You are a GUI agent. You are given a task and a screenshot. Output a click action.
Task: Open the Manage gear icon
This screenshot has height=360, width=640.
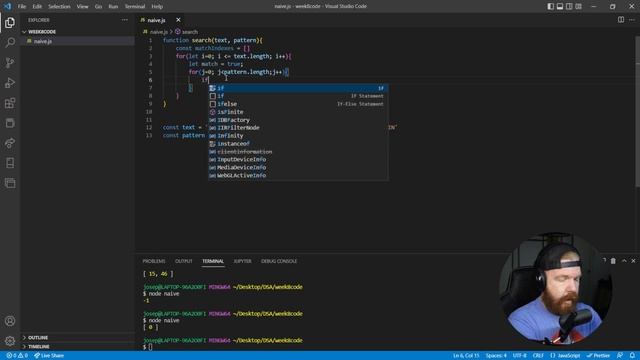[10, 340]
